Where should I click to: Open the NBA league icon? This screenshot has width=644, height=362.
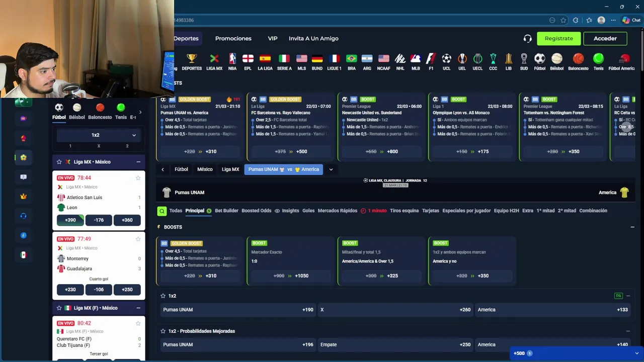coord(232,59)
